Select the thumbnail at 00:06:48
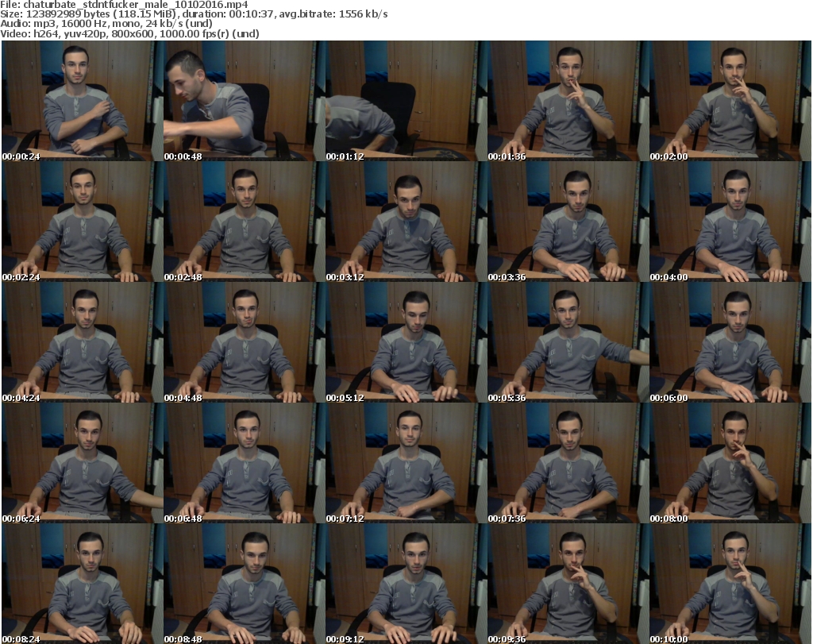 coord(245,464)
